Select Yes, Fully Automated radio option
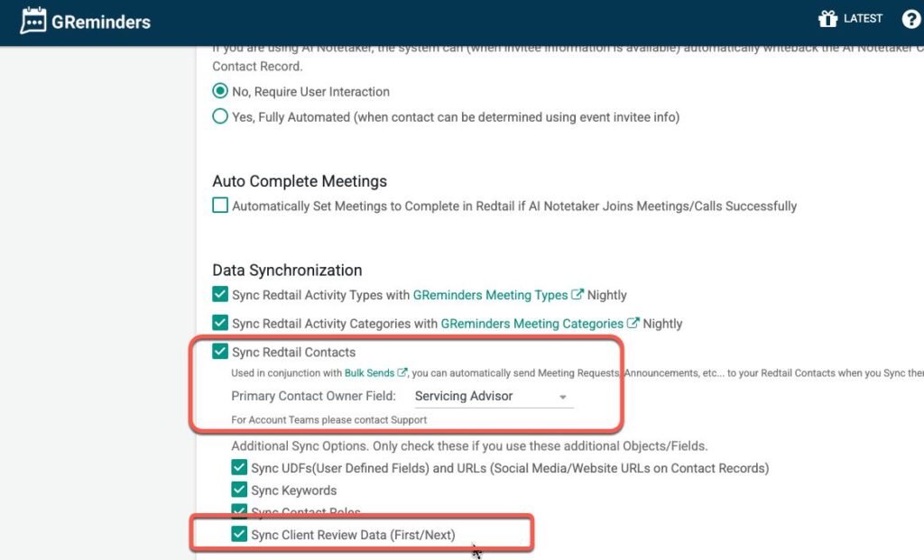This screenshot has height=560, width=924. [x=220, y=116]
